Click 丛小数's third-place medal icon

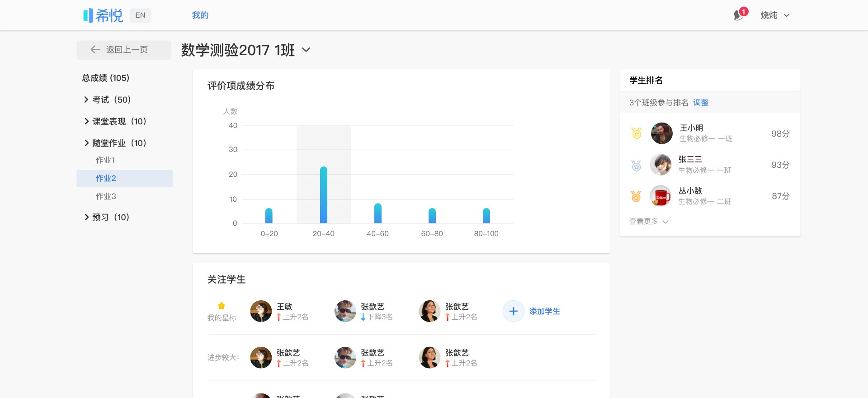point(637,196)
